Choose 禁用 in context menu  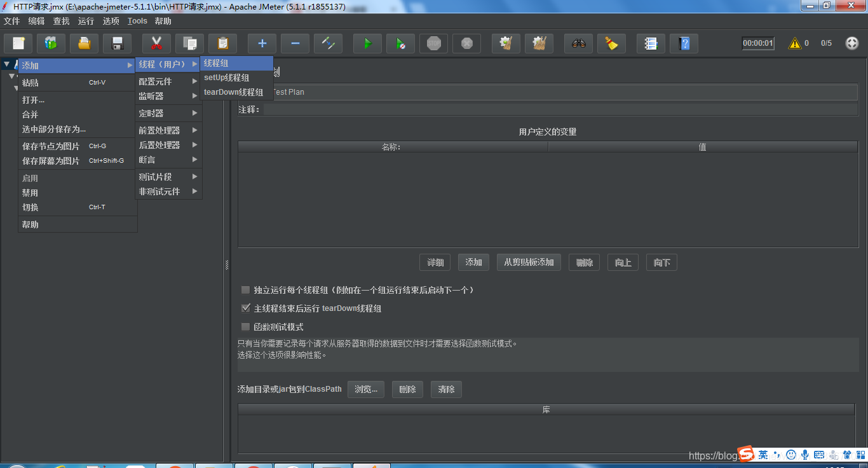pyautogui.click(x=77, y=193)
